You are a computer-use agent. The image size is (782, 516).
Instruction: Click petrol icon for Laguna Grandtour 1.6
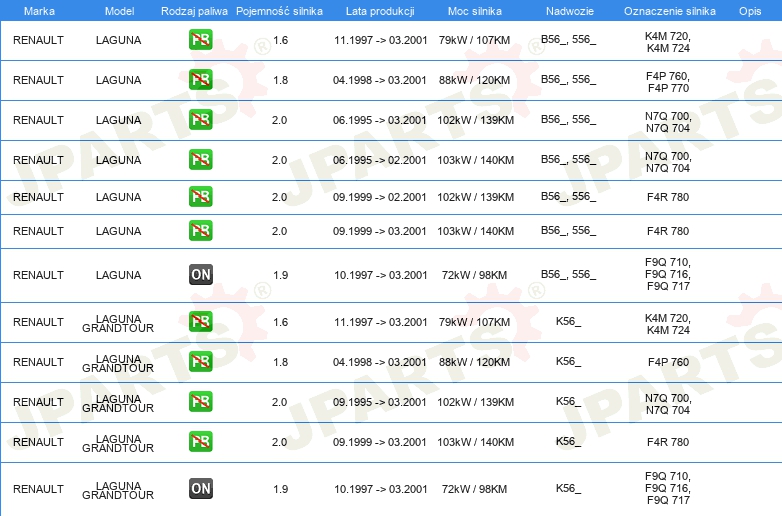pos(201,322)
